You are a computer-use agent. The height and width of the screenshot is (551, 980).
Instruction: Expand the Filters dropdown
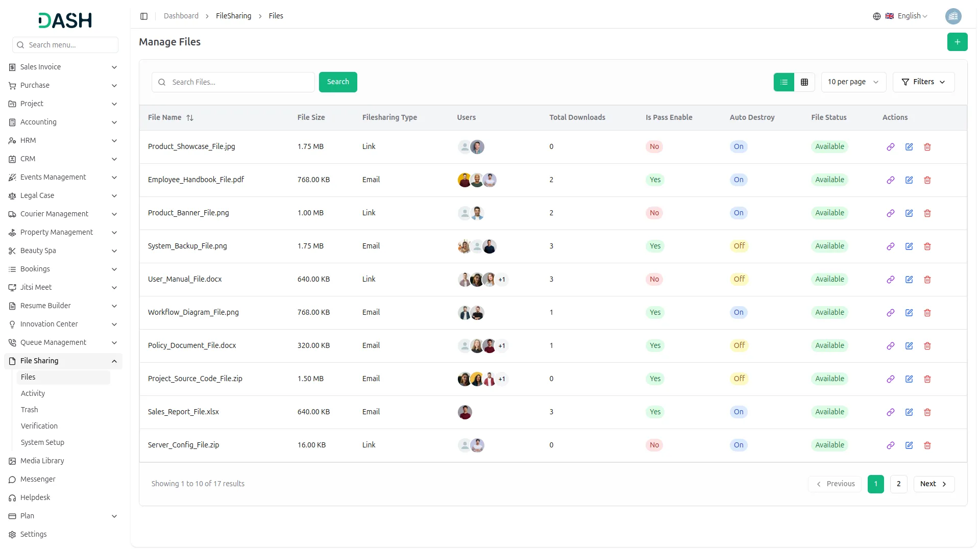[x=923, y=82]
